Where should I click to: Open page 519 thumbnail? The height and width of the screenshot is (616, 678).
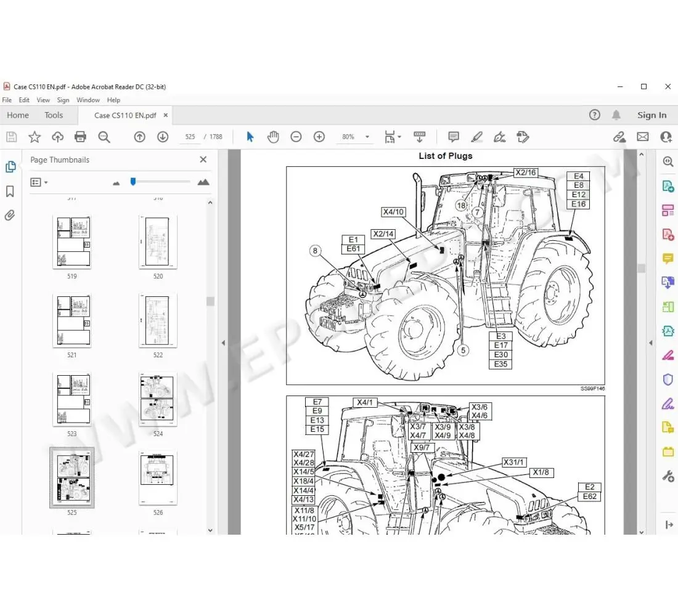point(71,241)
